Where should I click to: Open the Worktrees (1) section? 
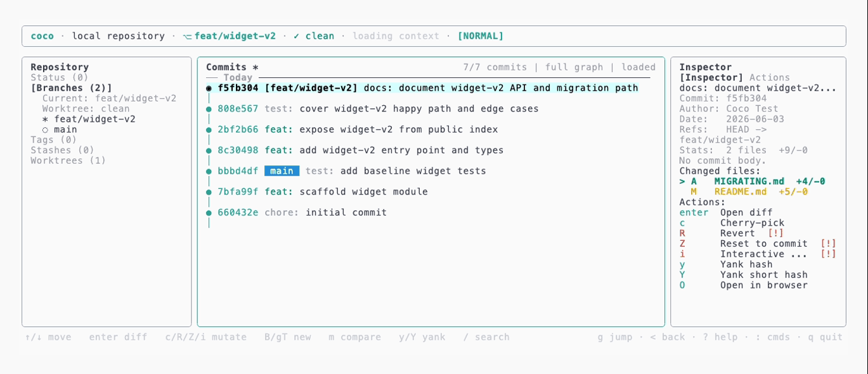tap(68, 160)
